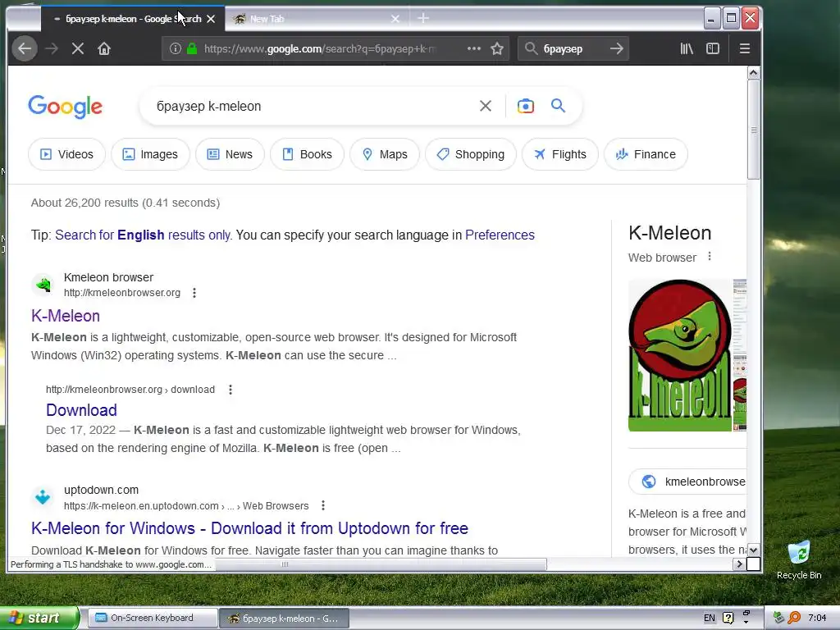The image size is (840, 630).
Task: Click the search go arrow in toolbar
Action: (617, 48)
